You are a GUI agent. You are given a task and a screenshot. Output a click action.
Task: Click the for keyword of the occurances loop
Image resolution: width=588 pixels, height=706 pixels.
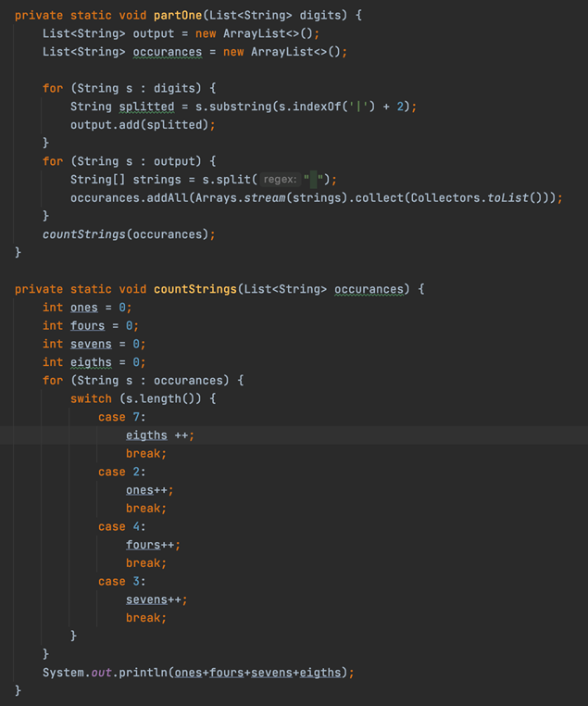(x=53, y=381)
